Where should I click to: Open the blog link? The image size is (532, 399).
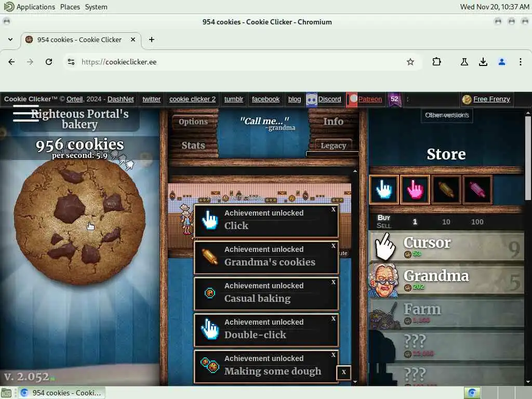tap(295, 99)
